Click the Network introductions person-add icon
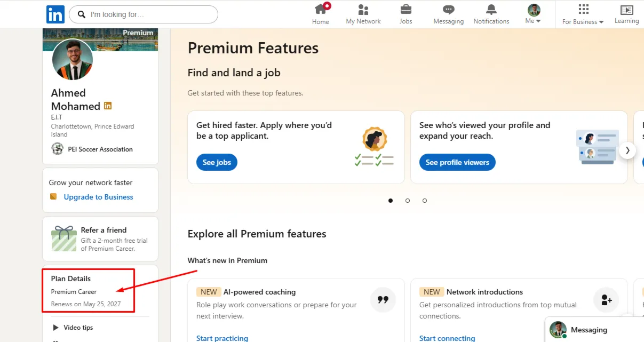Screen dimensions: 644x342 [606, 300]
